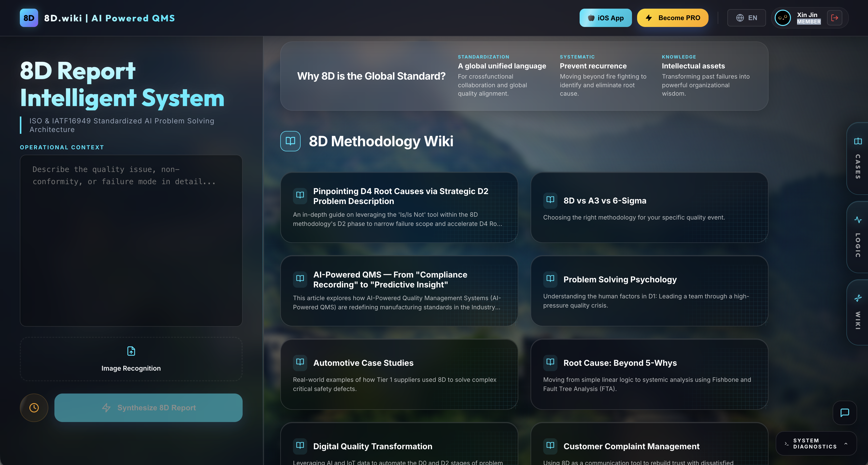Screen dimensions: 868x465
Task: Click book icon on Root Cause card
Action: 550,362
